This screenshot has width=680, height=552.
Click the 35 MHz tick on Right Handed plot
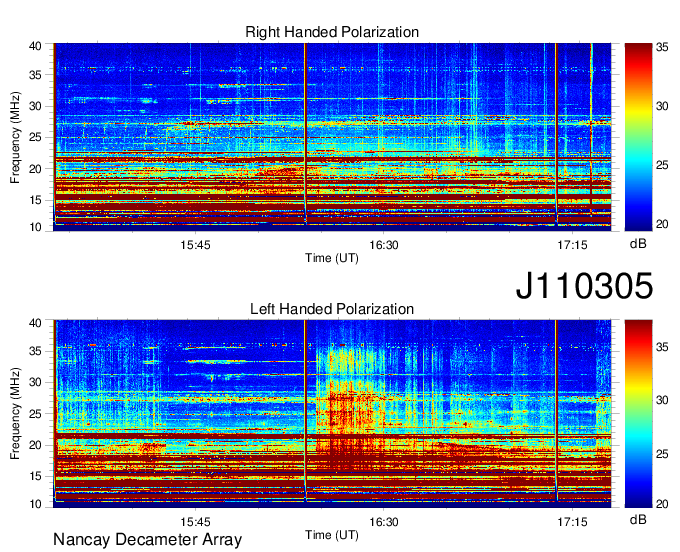pos(35,75)
